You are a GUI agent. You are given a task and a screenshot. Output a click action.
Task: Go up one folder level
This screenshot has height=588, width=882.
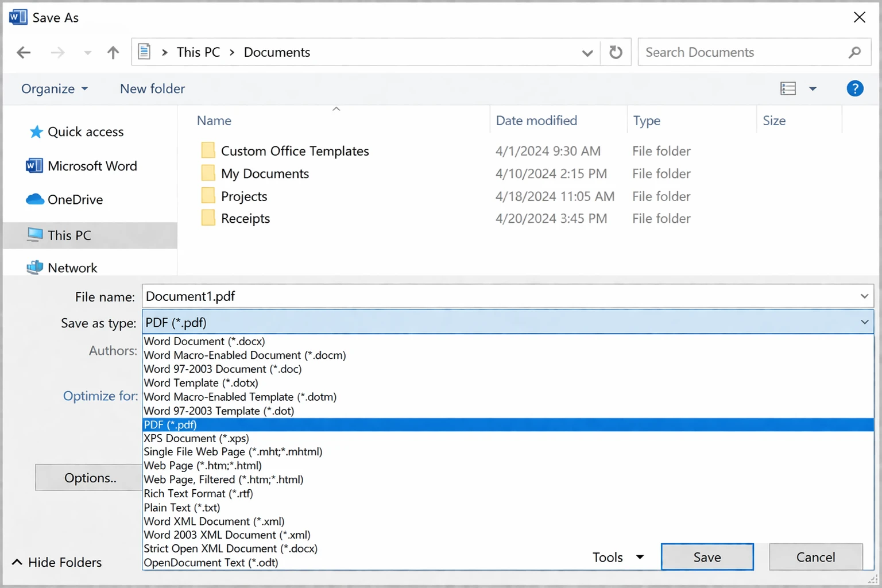[x=113, y=53]
